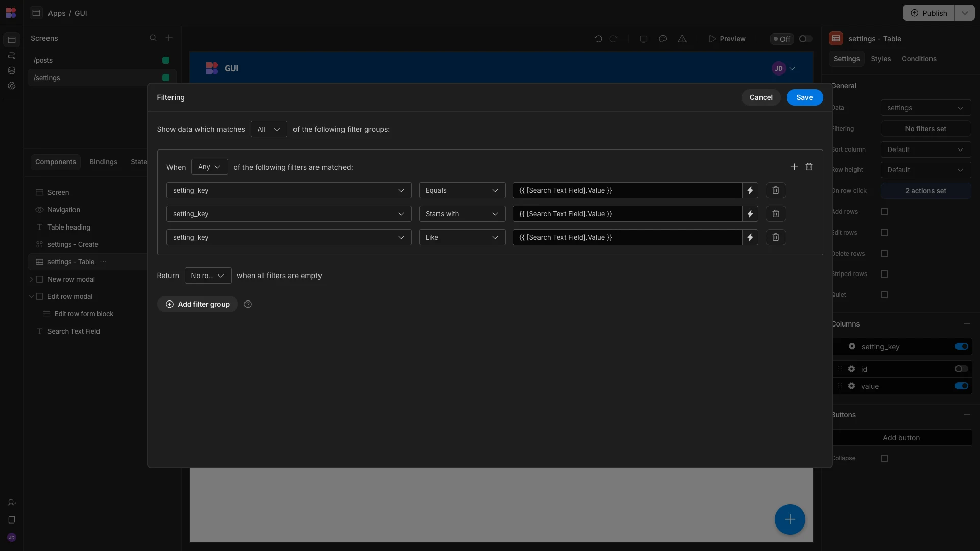Delete the entire filter group
Viewport: 980px width, 551px height.
pos(809,167)
